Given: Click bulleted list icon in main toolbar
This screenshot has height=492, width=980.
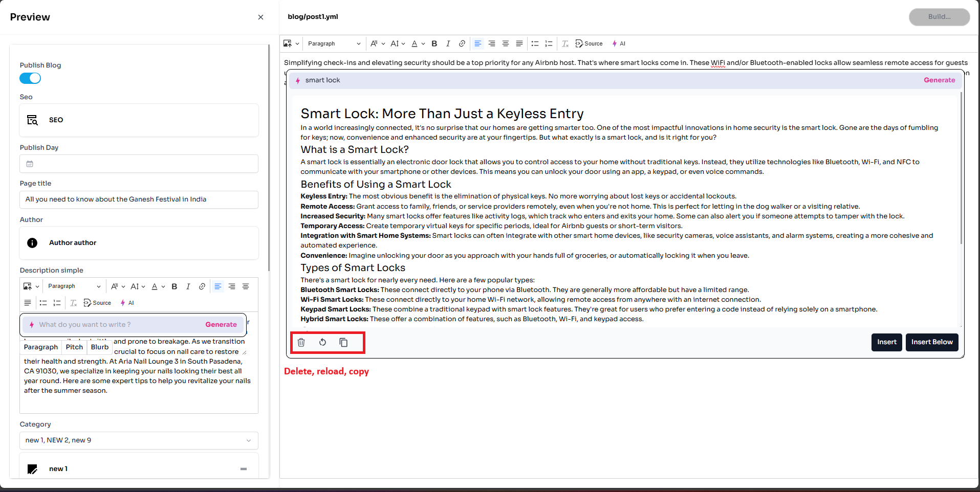Looking at the screenshot, I should [535, 43].
